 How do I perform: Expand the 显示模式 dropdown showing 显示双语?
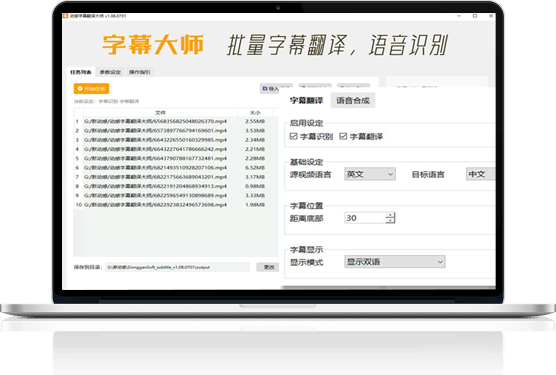coord(395,262)
